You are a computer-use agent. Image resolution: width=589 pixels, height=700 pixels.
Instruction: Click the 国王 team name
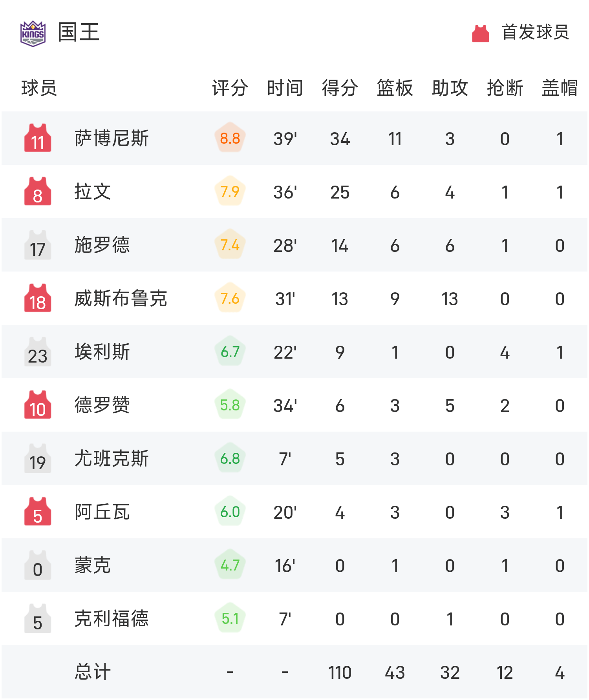(x=79, y=32)
